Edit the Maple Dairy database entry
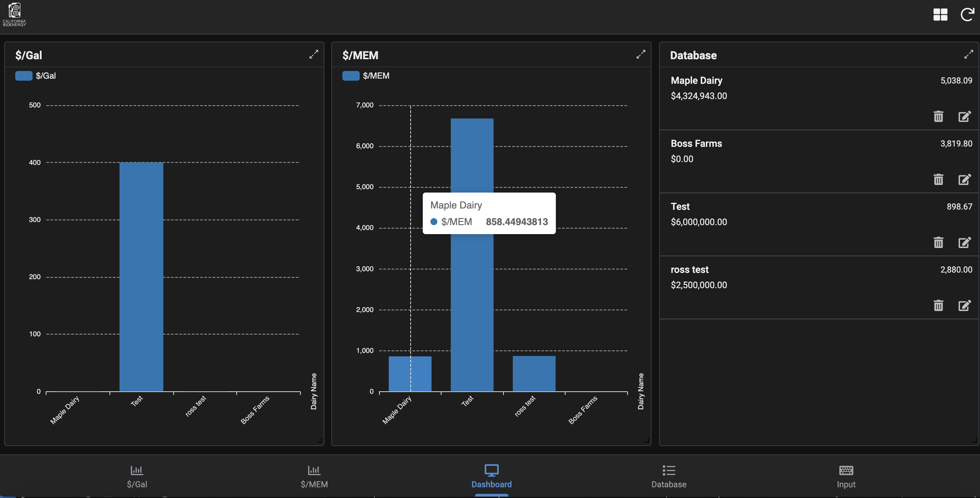The height and width of the screenshot is (498, 980). pos(964,116)
